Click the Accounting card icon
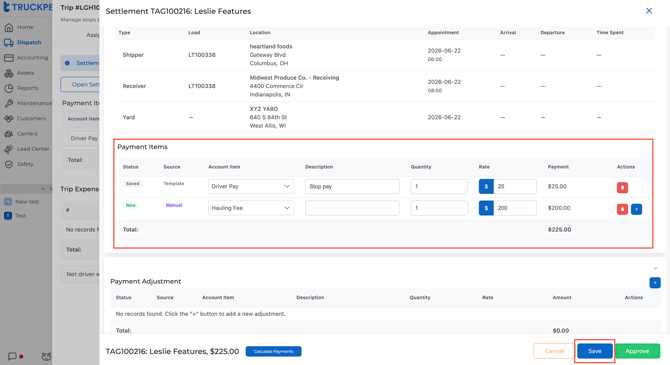 (x=9, y=58)
